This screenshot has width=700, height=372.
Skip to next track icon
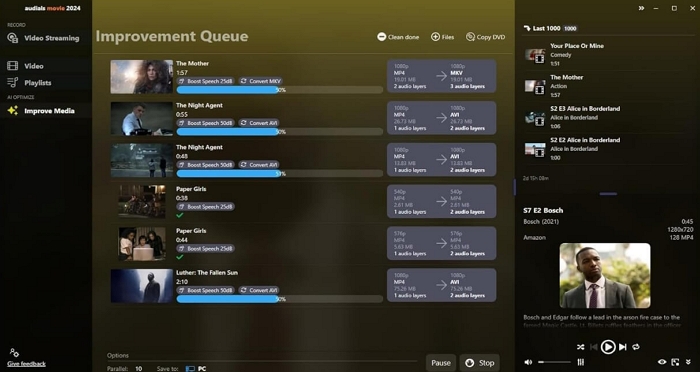point(623,347)
